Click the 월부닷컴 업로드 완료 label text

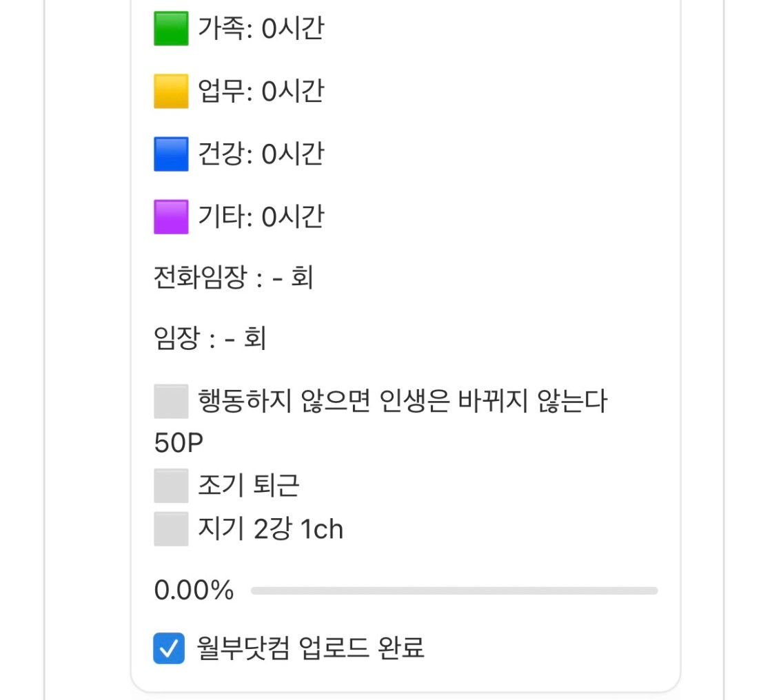coord(310,648)
